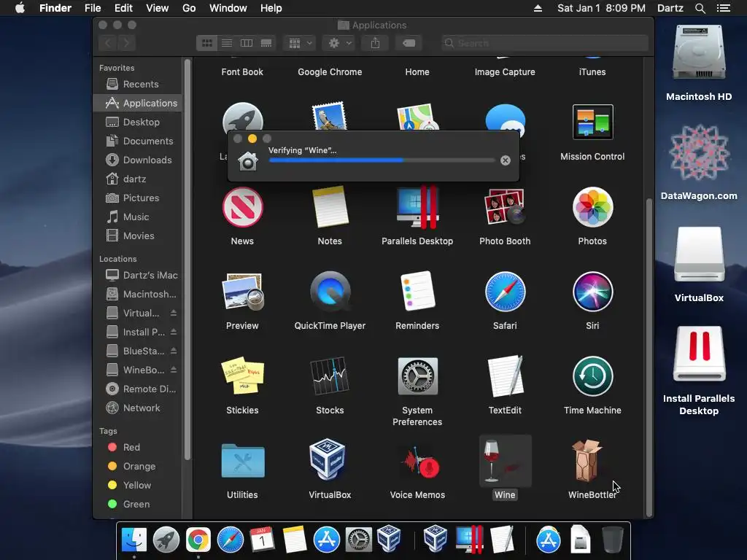Open the File menu

tap(93, 8)
